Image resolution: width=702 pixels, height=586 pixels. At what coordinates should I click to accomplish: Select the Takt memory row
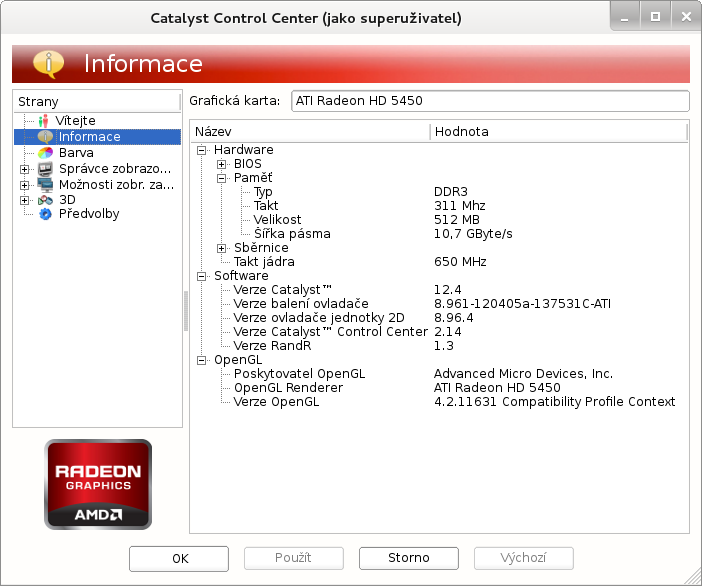pyautogui.click(x=439, y=206)
